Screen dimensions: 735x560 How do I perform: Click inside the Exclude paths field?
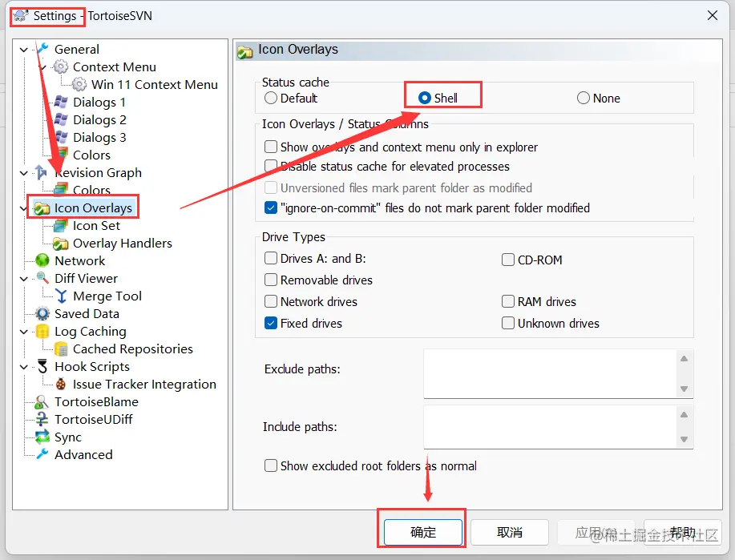click(550, 373)
